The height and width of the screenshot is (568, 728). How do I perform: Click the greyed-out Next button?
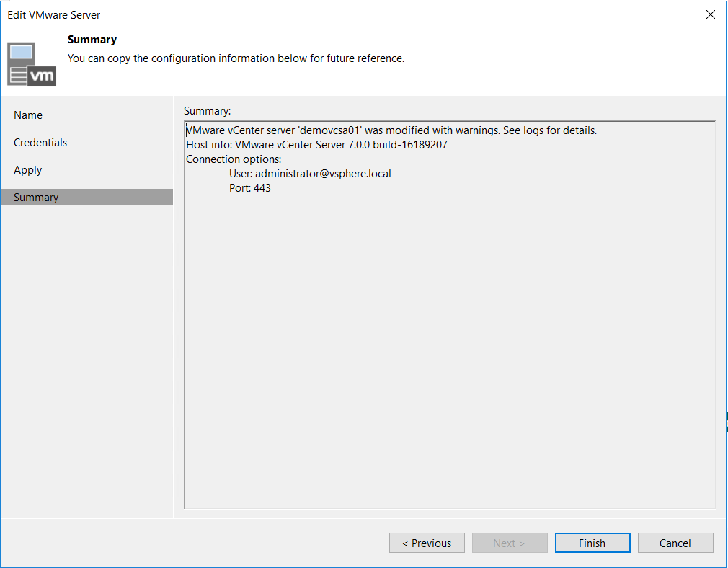coord(510,543)
